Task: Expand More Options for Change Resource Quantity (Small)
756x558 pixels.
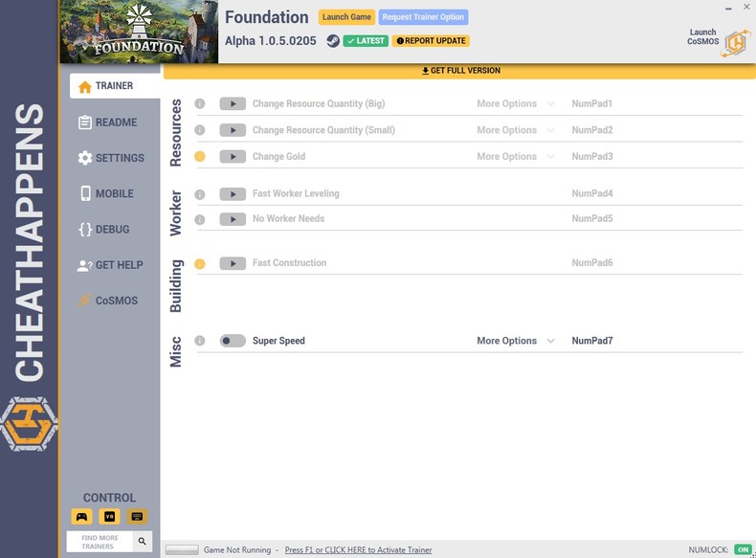Action: click(x=516, y=130)
